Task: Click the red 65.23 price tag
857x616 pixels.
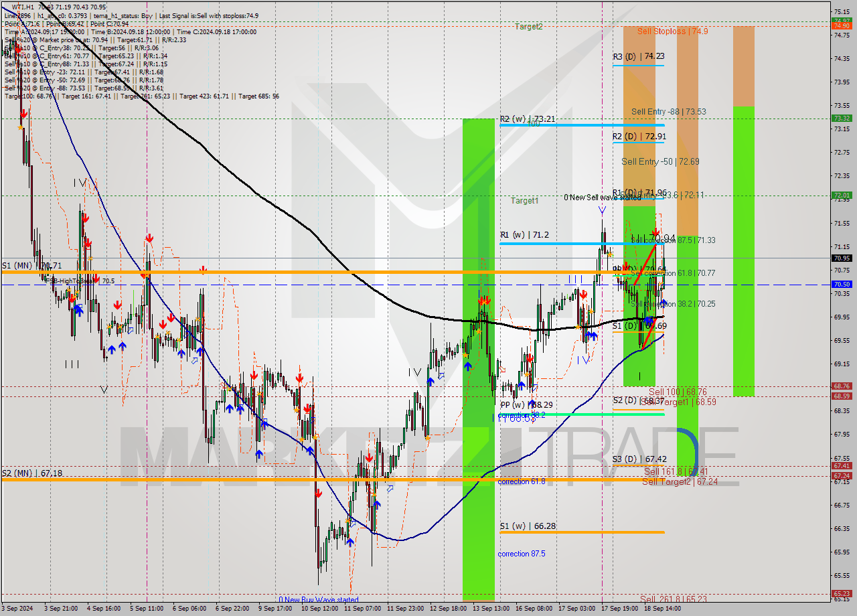Action: (x=842, y=593)
